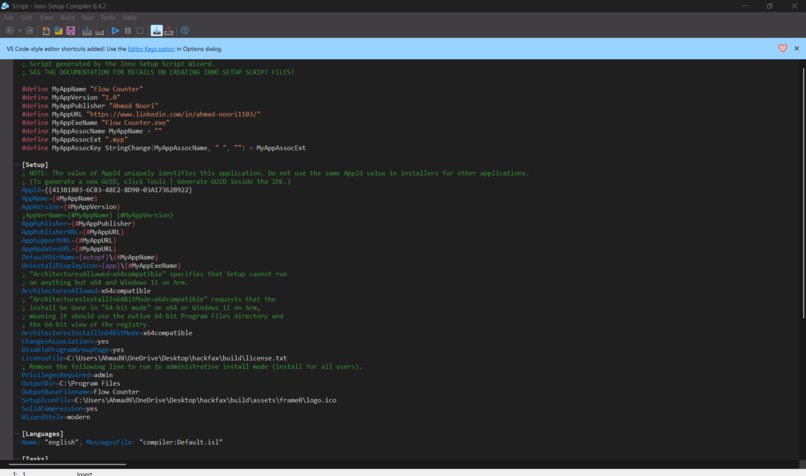Screen dimensions: 806x476
Task: Compile the script with Compile icon
Action: coord(87,31)
